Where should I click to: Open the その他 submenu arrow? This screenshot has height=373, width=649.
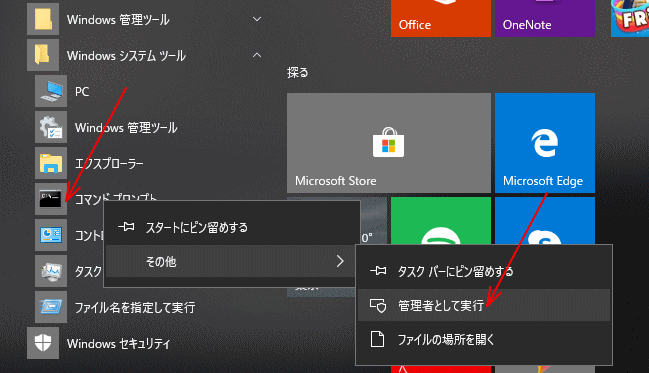340,261
